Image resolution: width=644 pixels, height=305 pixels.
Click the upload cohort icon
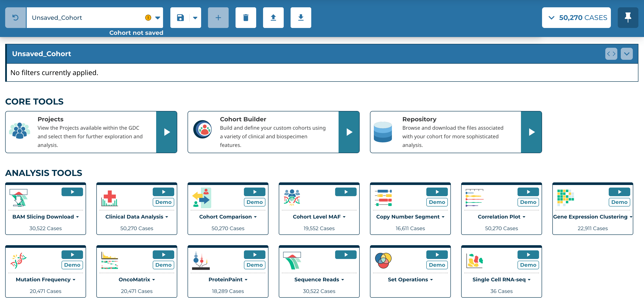273,17
